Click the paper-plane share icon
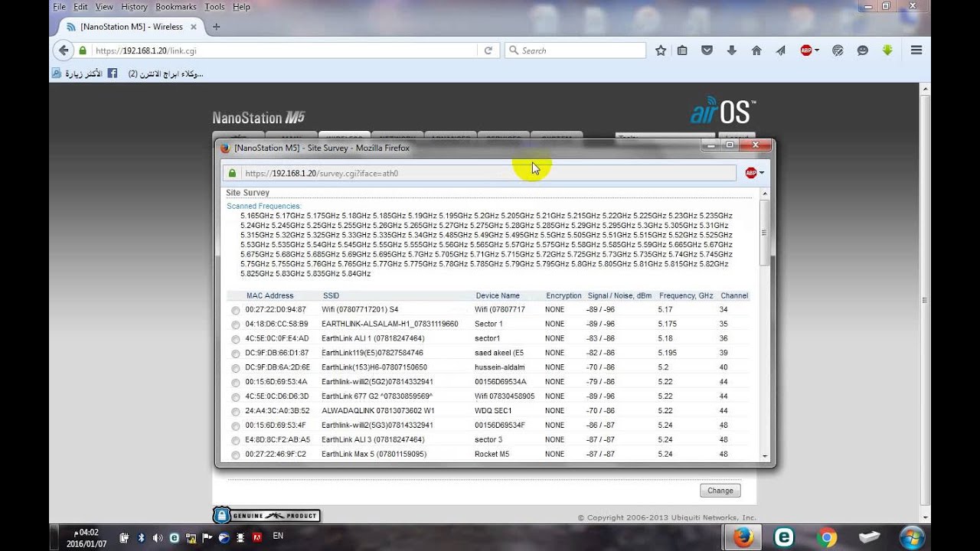980x551 pixels. coord(781,51)
